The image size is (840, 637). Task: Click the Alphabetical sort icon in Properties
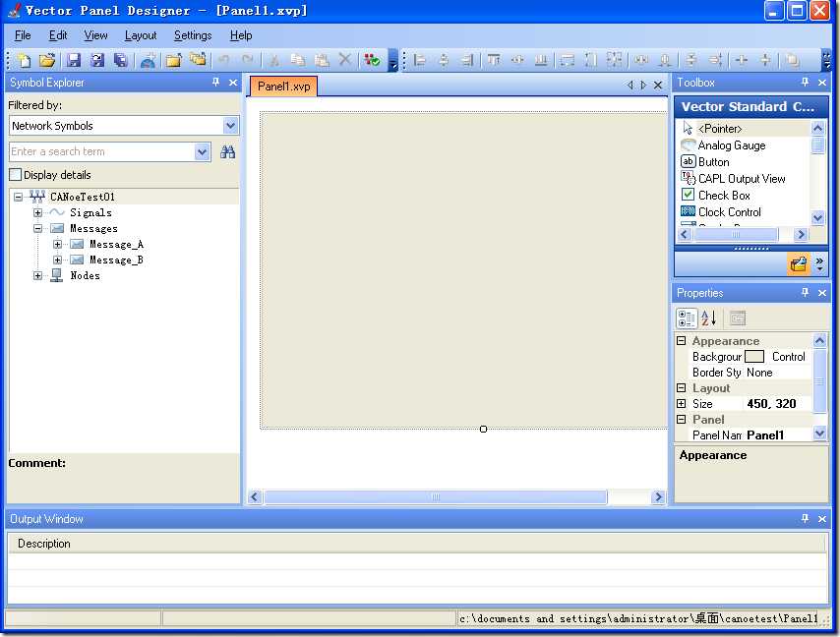pos(708,318)
